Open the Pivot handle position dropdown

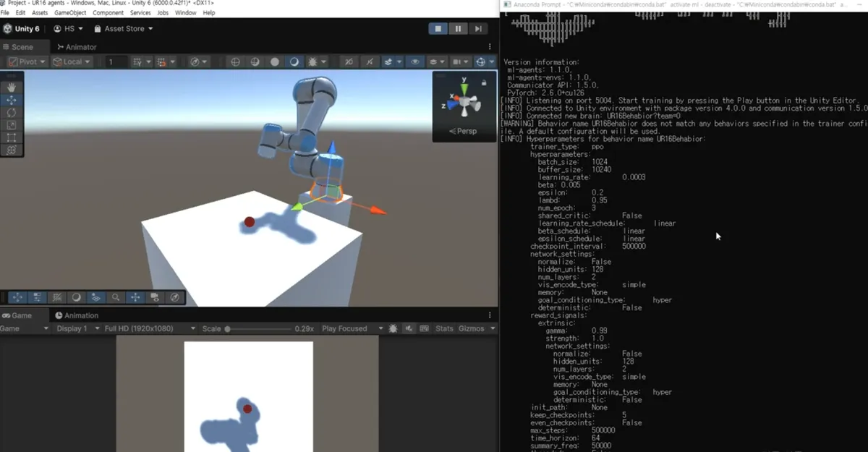(27, 62)
